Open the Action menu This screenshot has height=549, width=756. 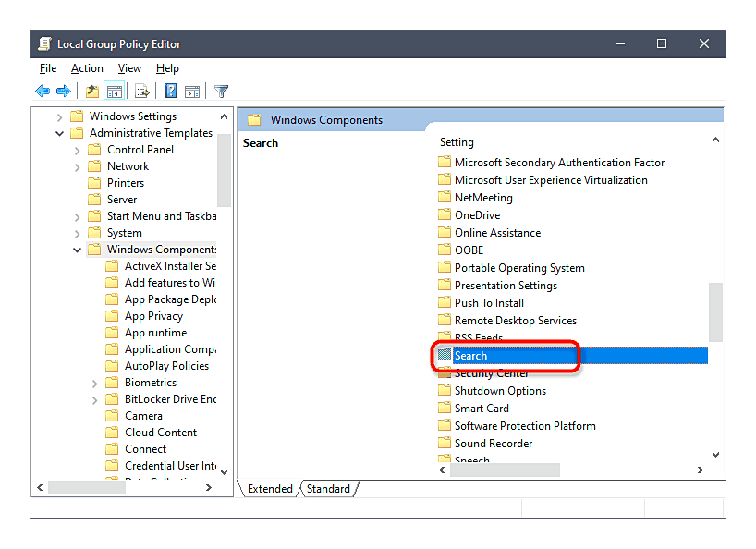pos(87,68)
